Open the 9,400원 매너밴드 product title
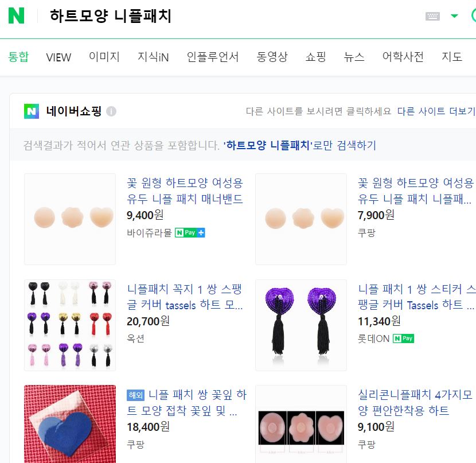 coord(185,191)
